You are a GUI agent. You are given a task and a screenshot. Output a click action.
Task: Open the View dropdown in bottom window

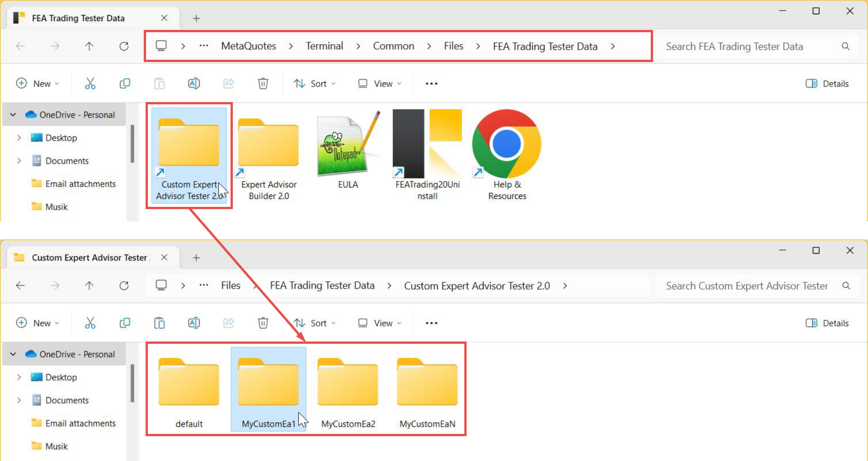click(380, 323)
